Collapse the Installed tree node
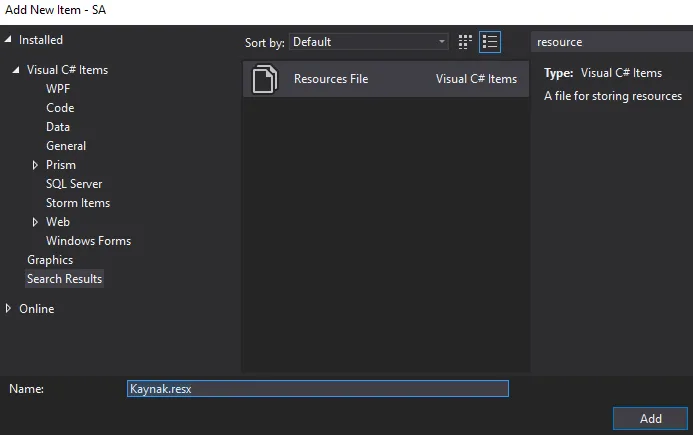Image resolution: width=693 pixels, height=435 pixels. [8, 39]
